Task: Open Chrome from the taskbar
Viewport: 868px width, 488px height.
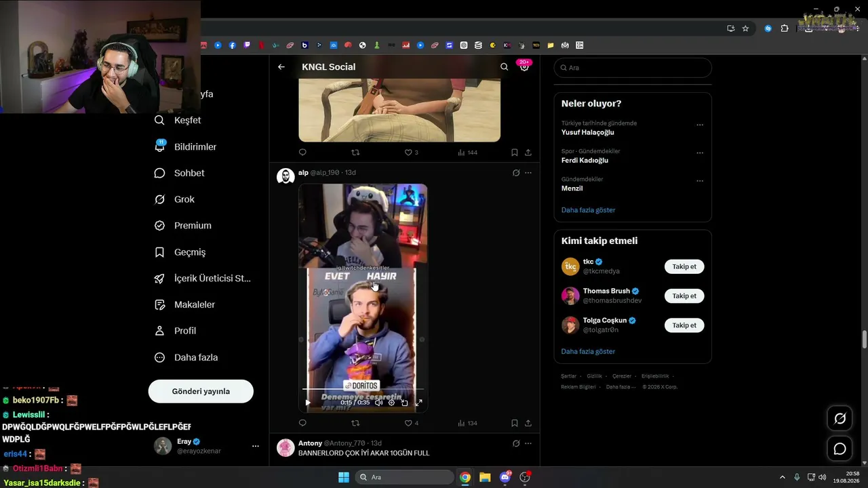Action: pyautogui.click(x=465, y=477)
